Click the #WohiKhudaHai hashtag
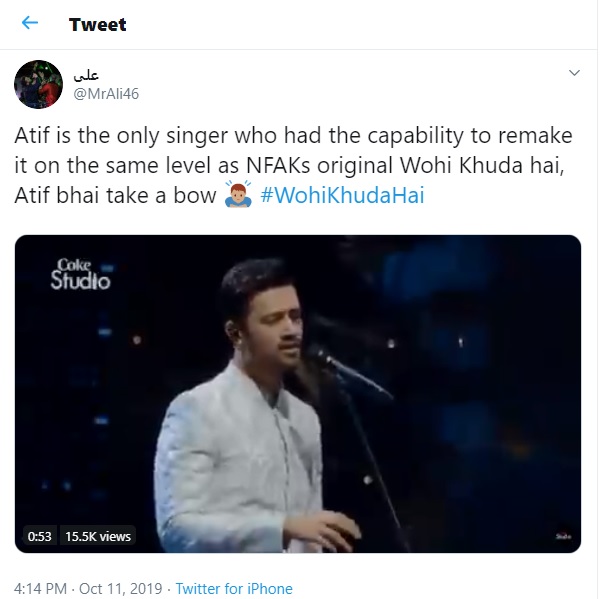The height and width of the screenshot is (599, 601). point(342,195)
